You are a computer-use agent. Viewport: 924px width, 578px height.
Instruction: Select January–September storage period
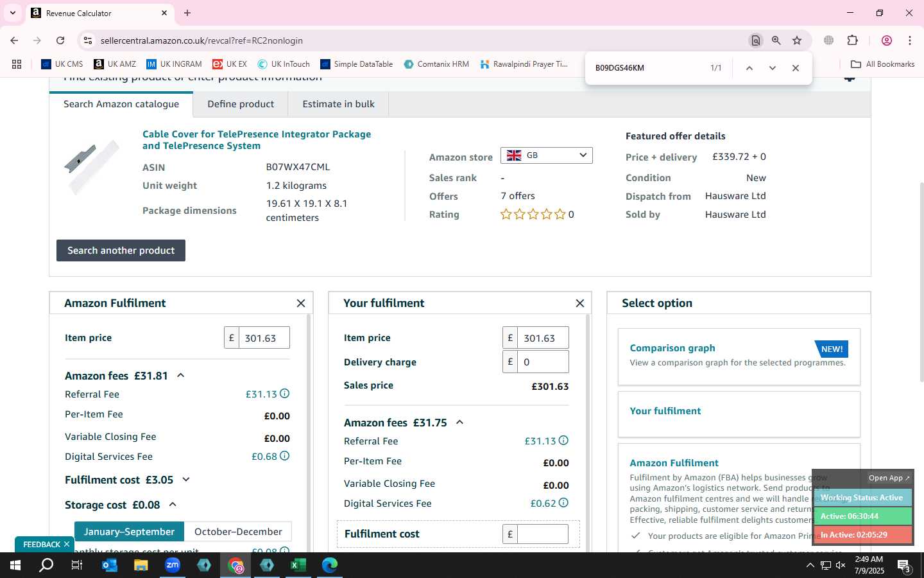(129, 532)
